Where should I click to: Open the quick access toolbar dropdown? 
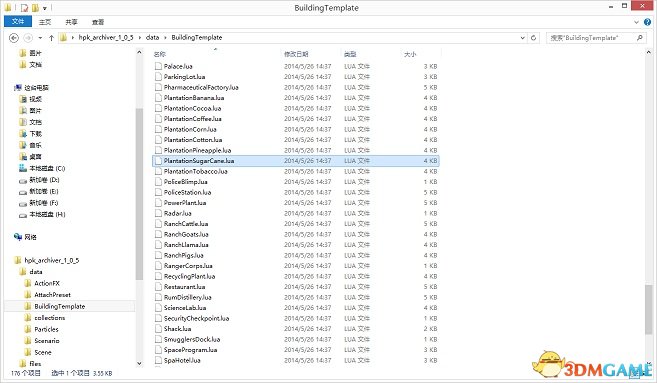[x=44, y=8]
